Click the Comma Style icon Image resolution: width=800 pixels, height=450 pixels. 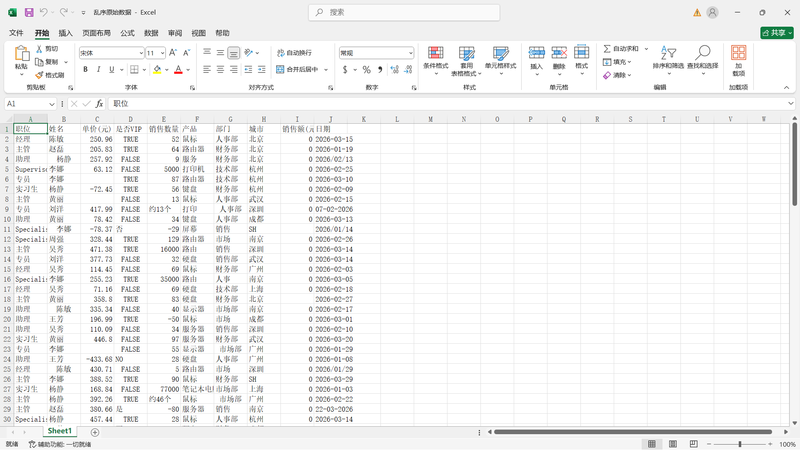(380, 70)
